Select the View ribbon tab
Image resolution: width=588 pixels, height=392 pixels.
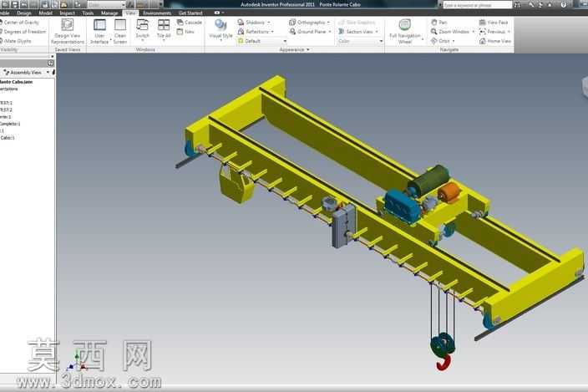click(x=130, y=13)
